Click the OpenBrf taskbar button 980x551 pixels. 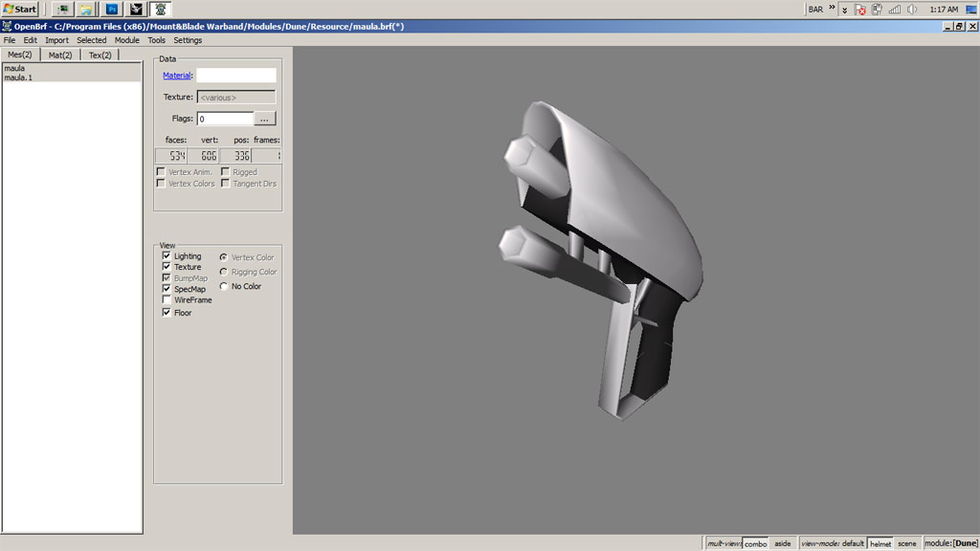pyautogui.click(x=160, y=9)
